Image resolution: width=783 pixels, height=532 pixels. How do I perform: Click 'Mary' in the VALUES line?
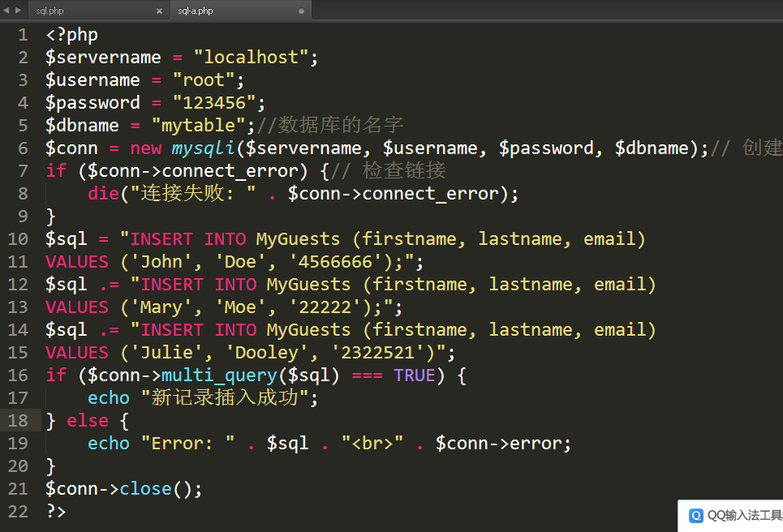point(161,307)
